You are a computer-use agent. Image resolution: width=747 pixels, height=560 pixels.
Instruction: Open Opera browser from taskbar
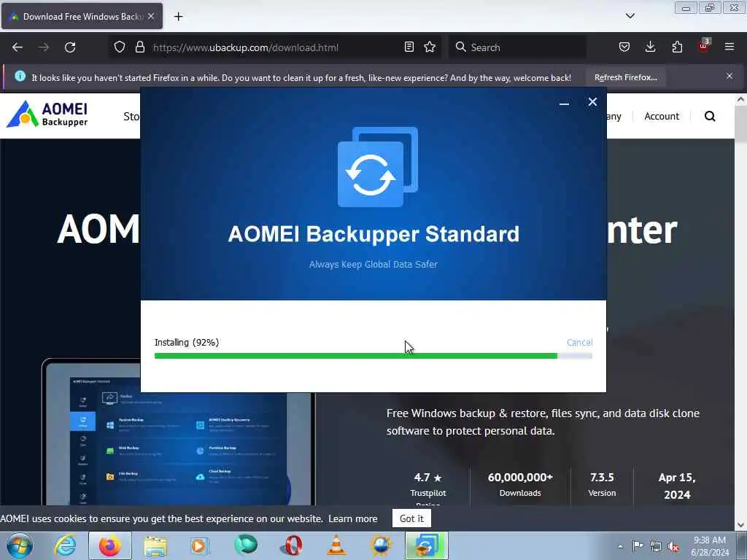pos(292,545)
